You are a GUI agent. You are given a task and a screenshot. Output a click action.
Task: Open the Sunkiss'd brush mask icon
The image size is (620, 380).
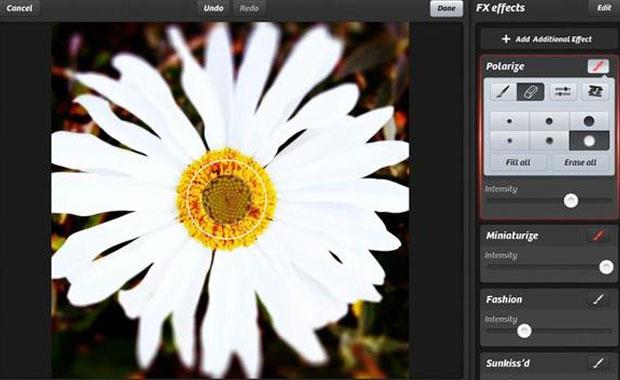[x=598, y=363]
